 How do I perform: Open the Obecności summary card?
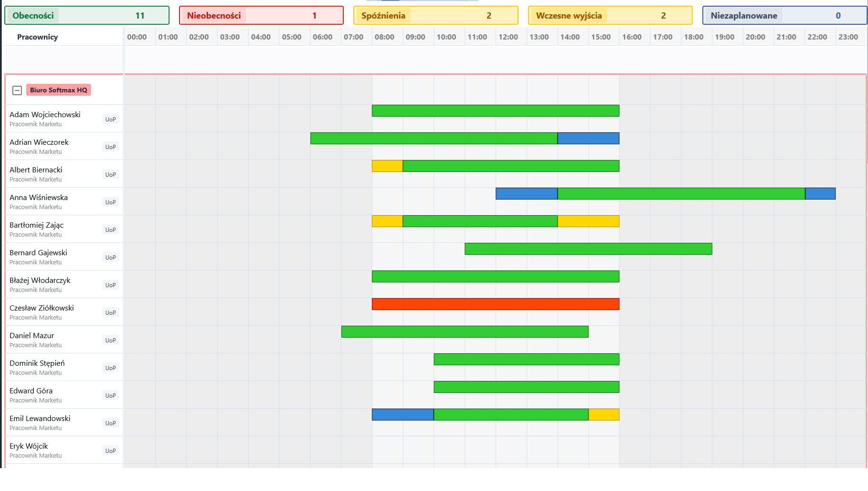(87, 15)
